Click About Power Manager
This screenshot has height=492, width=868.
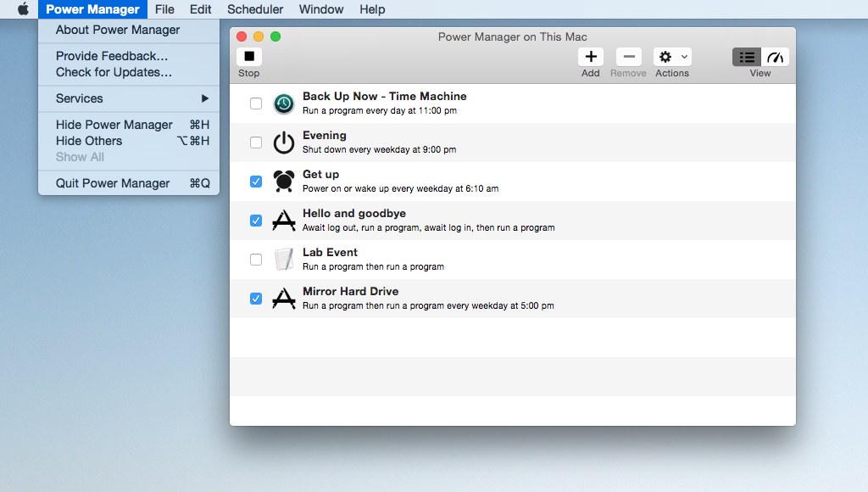(x=118, y=30)
